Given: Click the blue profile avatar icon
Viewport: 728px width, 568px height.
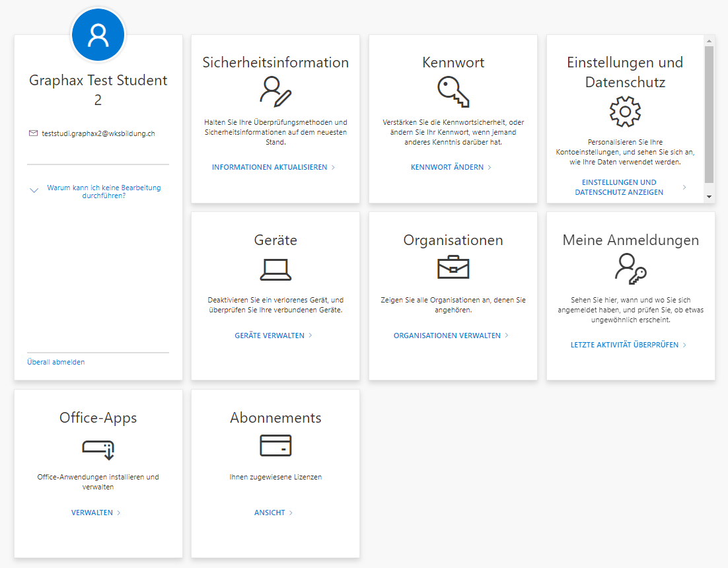Looking at the screenshot, I should [98, 35].
